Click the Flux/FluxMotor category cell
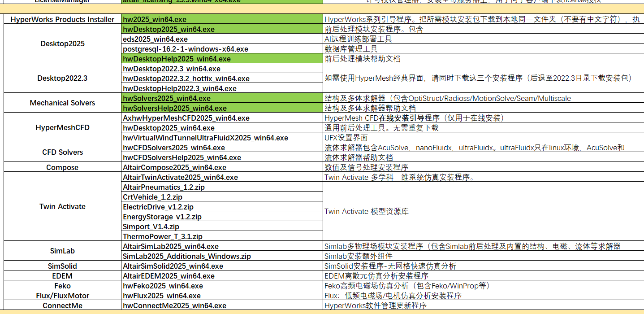Viewport: 644px width, 314px height. pyautogui.click(x=62, y=296)
